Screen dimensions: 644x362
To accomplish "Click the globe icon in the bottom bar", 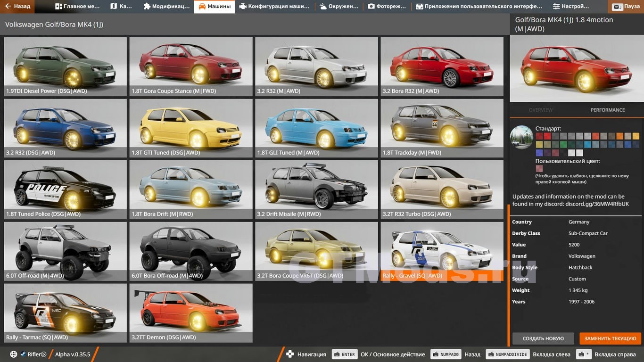I will 13,354.
